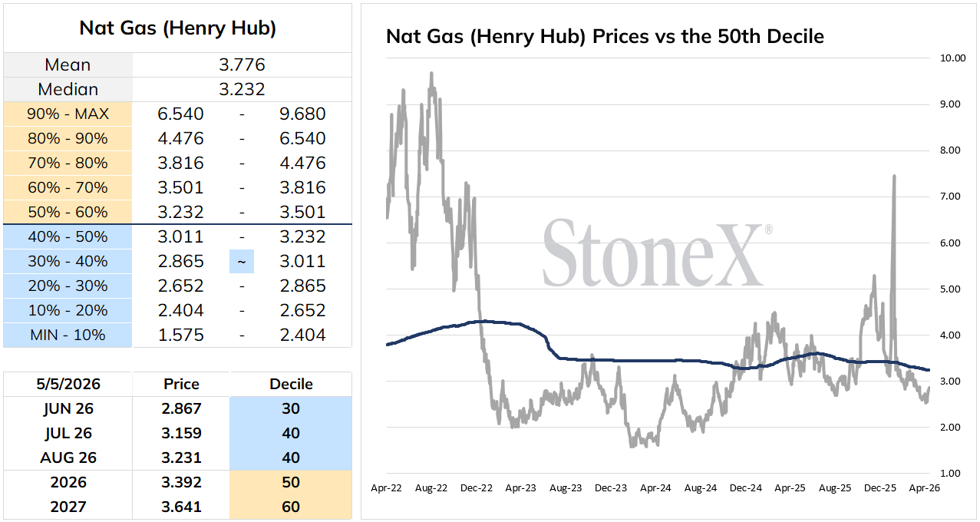Image resolution: width=980 pixels, height=522 pixels.
Task: Click the JUL 26 decile value 40
Action: [291, 433]
